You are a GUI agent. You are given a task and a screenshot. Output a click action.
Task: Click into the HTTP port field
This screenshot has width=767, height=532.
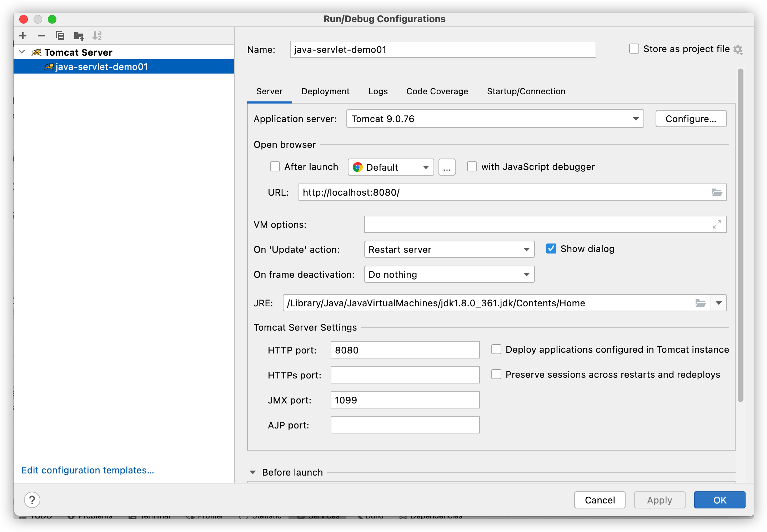click(405, 350)
